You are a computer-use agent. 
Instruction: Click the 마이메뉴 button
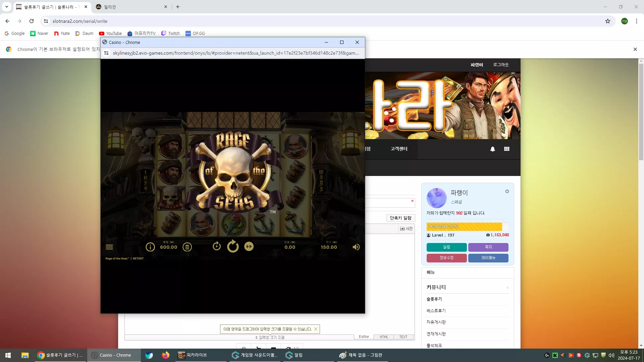point(488,258)
